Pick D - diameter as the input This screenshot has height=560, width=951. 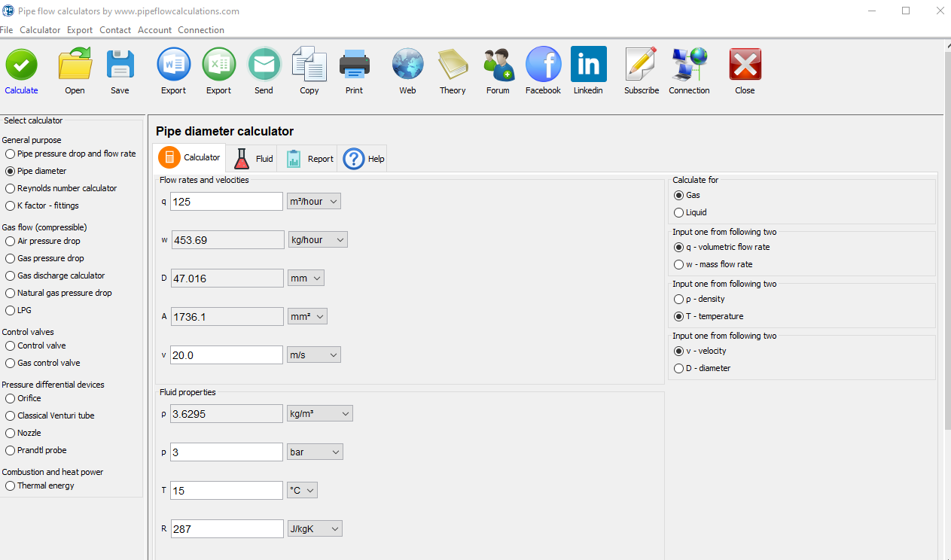pyautogui.click(x=679, y=369)
